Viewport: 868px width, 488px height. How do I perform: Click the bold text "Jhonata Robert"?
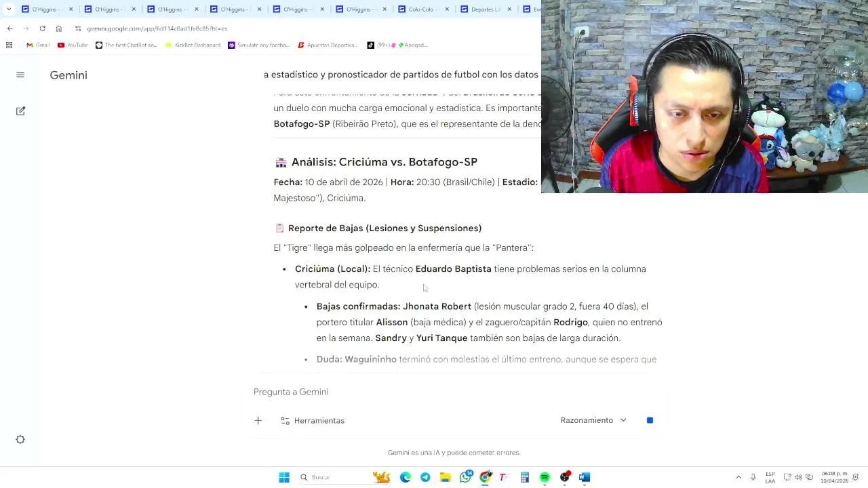tap(437, 306)
